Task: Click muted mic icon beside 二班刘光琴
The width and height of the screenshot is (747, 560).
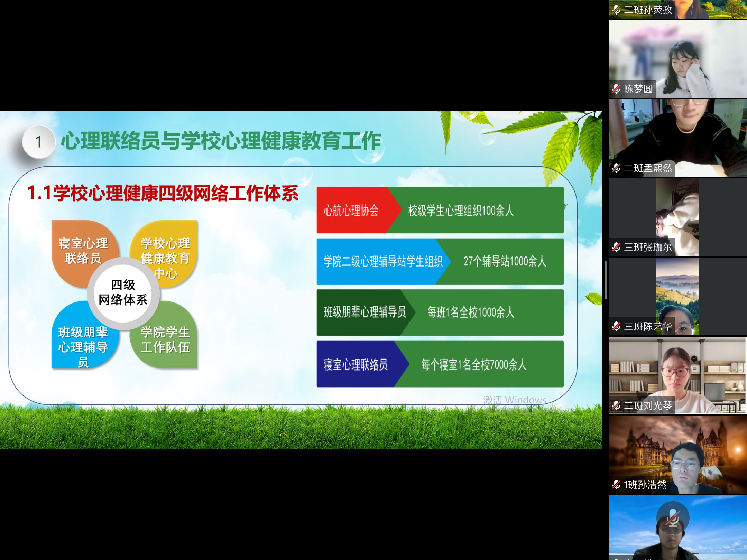Action: click(x=616, y=405)
